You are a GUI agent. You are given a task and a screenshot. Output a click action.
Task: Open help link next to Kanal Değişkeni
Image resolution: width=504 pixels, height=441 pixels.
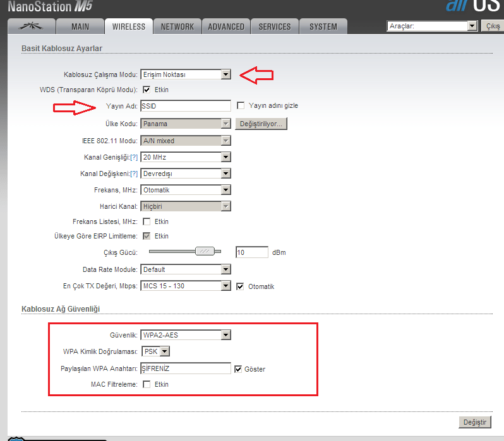pyautogui.click(x=134, y=173)
